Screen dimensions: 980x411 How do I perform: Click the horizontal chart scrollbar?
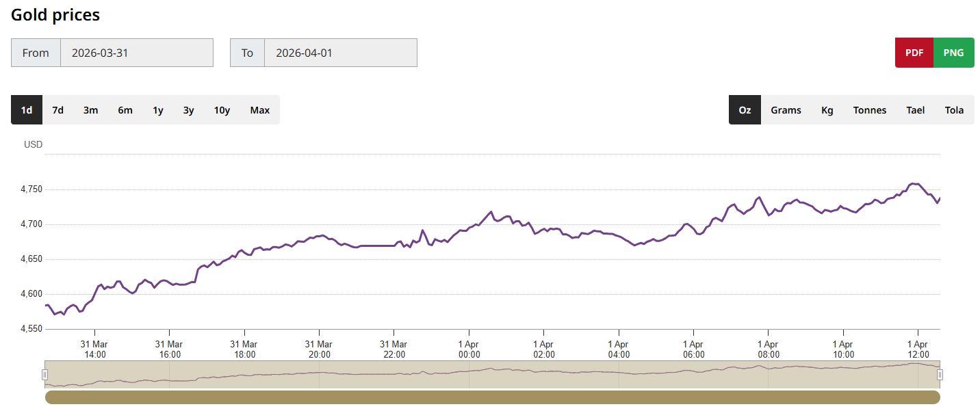pos(492,397)
